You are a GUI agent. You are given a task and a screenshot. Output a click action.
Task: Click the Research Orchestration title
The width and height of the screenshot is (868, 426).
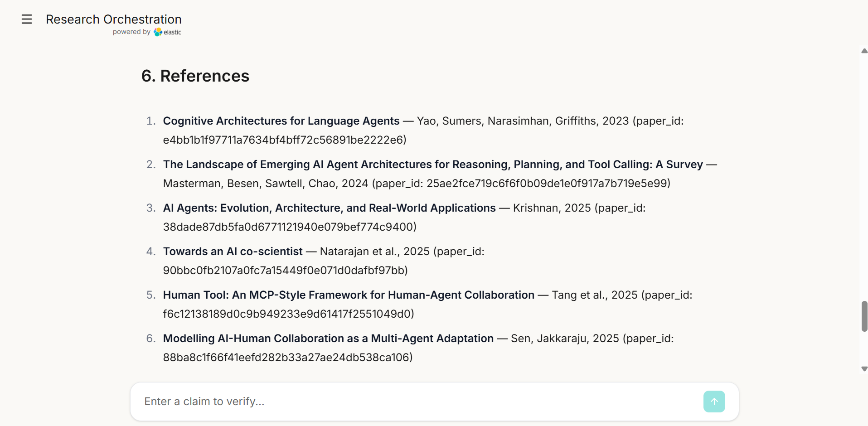114,19
